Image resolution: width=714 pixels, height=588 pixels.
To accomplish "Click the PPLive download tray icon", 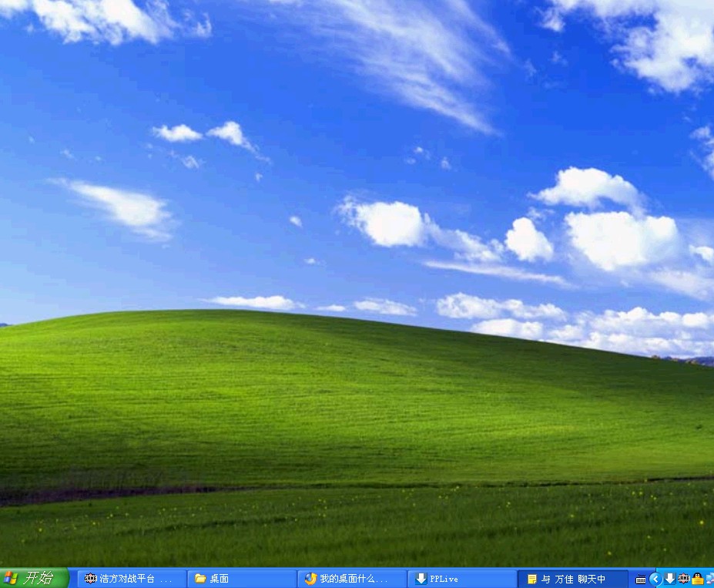I will [x=670, y=579].
